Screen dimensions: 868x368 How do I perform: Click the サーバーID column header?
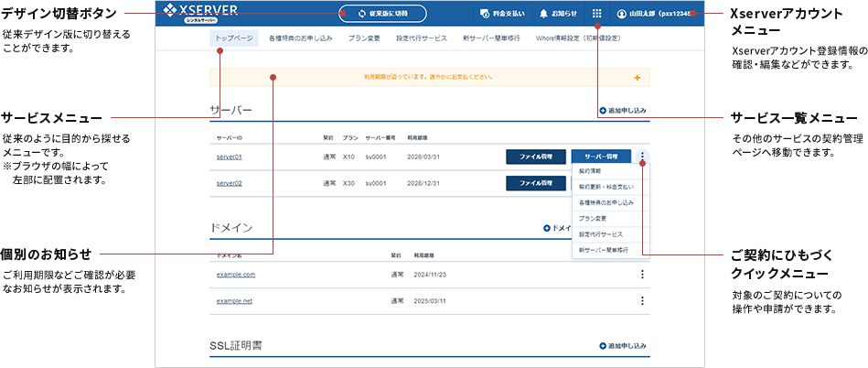230,137
